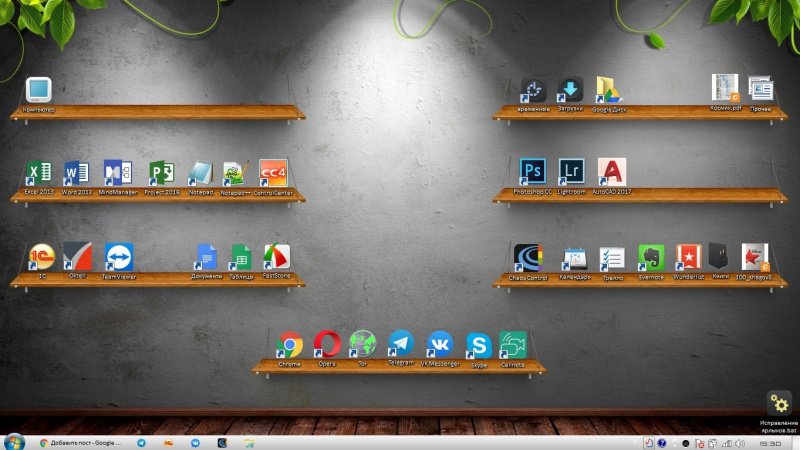Open the Photoshop CC desktop shortcut
The height and width of the screenshot is (450, 800).
(533, 171)
